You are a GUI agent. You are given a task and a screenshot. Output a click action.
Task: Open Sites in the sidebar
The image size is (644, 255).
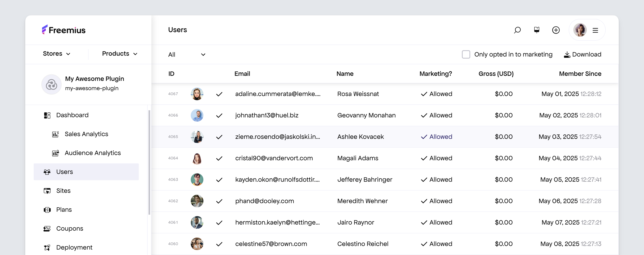[86, 191]
